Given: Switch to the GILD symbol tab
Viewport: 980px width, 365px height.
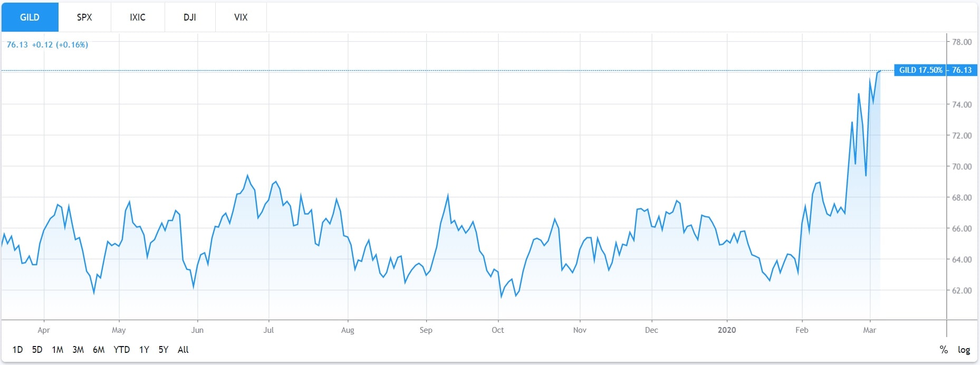Looking at the screenshot, I should [x=30, y=17].
